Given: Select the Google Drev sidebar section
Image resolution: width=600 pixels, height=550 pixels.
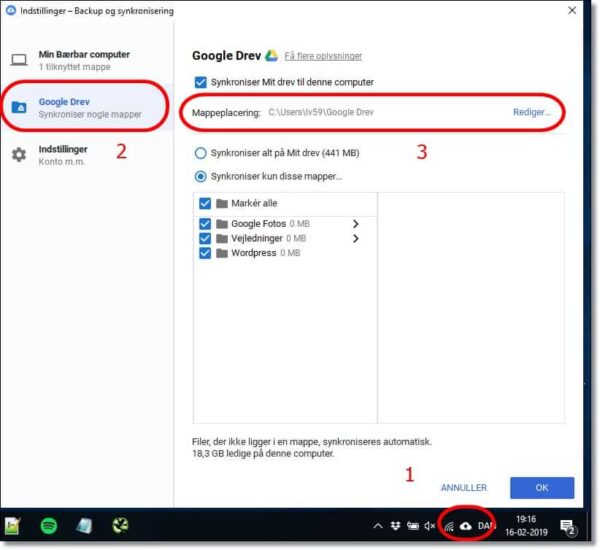Looking at the screenshot, I should (86, 108).
